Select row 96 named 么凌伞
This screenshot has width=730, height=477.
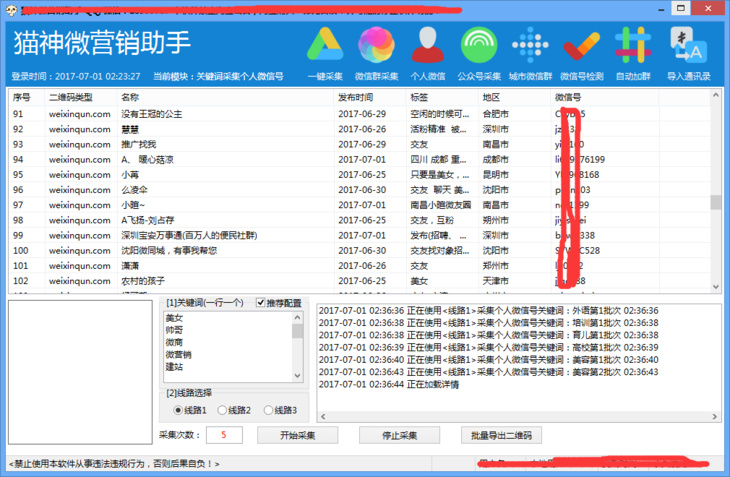point(358,190)
